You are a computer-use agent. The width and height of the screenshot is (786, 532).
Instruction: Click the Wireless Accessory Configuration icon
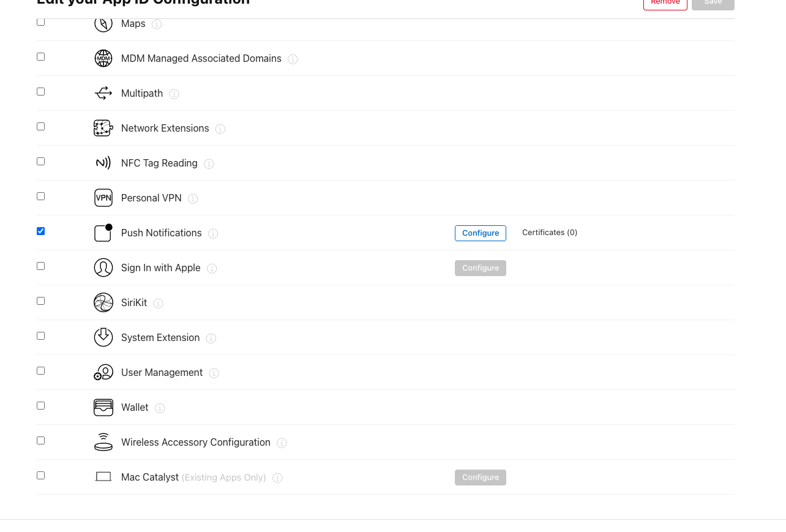point(103,442)
